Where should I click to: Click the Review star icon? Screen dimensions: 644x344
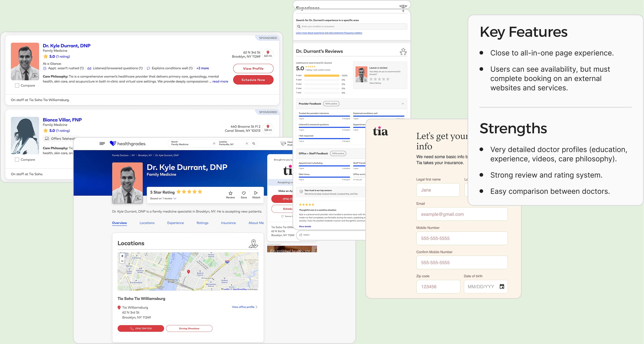(230, 193)
